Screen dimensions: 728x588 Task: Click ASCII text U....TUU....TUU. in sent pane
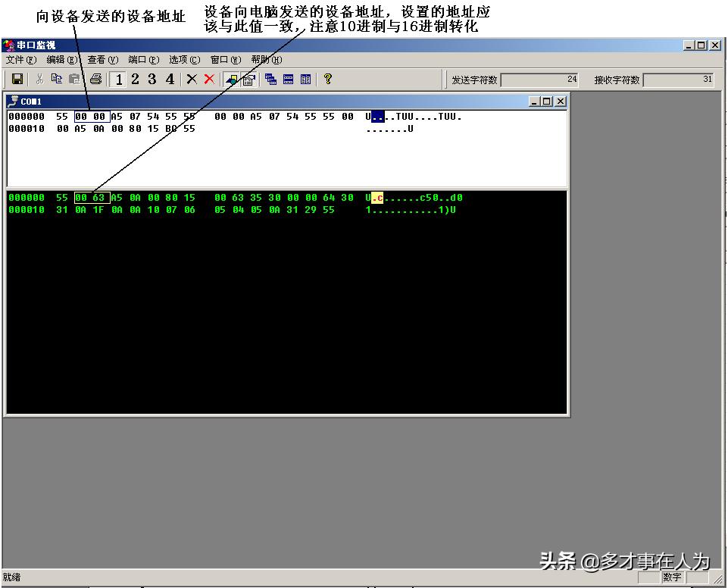tap(413, 117)
